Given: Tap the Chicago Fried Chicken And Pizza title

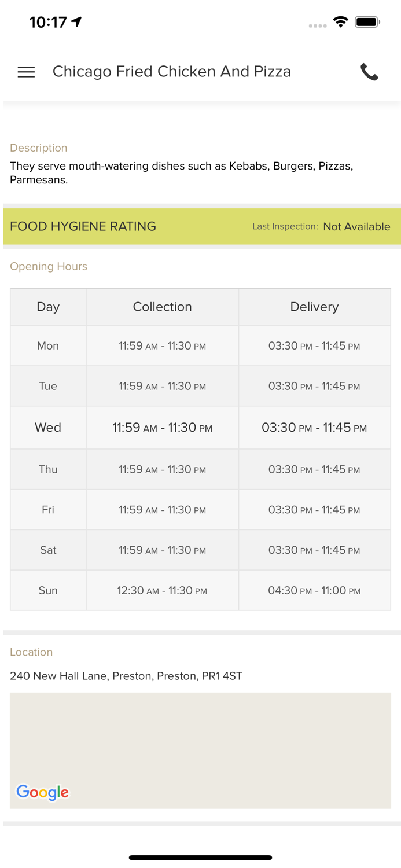Looking at the screenshot, I should [x=172, y=72].
